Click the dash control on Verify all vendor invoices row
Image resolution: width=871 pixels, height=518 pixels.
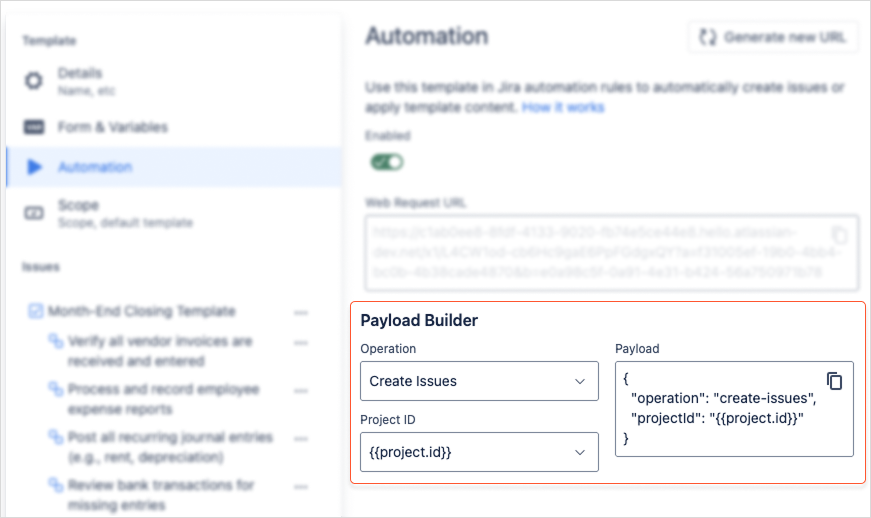[x=301, y=343]
